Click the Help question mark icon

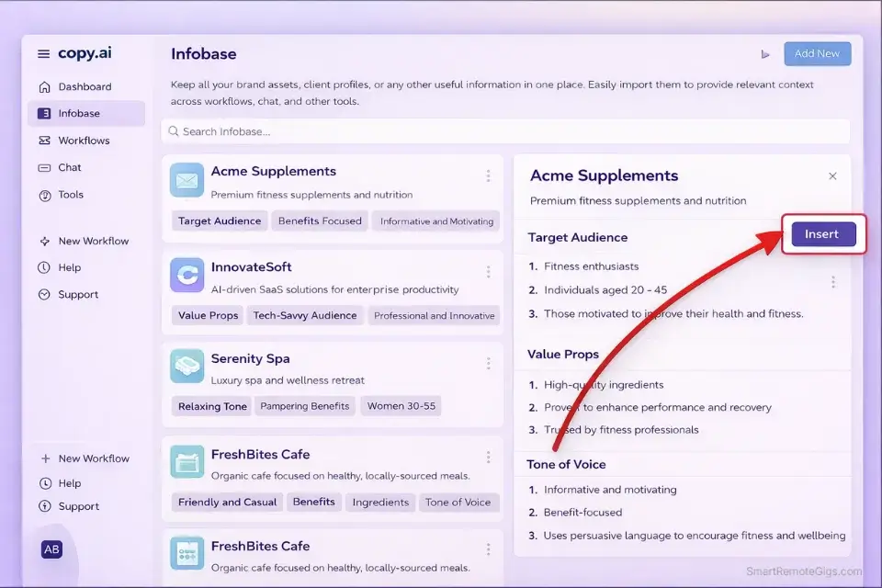45,267
